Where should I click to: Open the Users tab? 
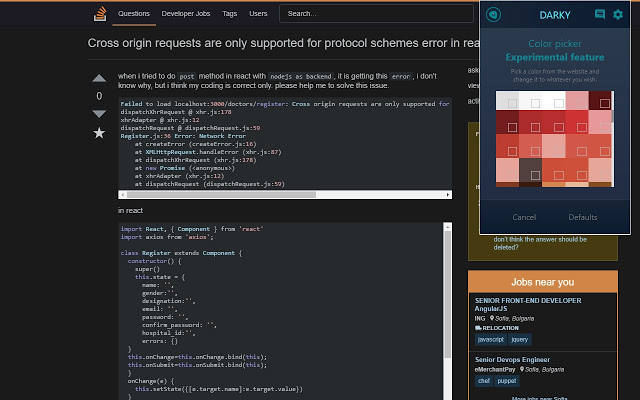click(x=258, y=13)
